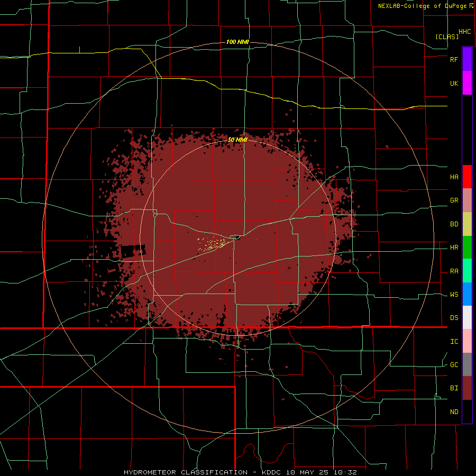Screen dimensions: 476x476
Task: Click the RF purple legend swatch
Action: pyautogui.click(x=467, y=59)
